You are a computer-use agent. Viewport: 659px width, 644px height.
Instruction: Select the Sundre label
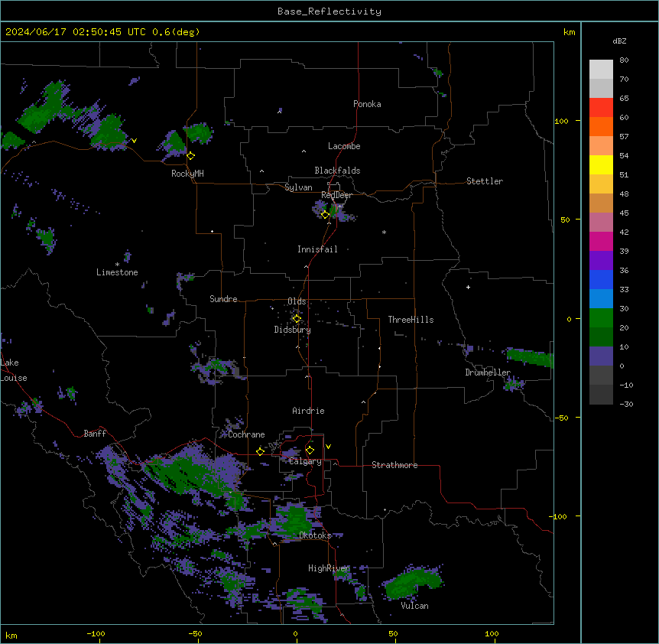click(223, 299)
